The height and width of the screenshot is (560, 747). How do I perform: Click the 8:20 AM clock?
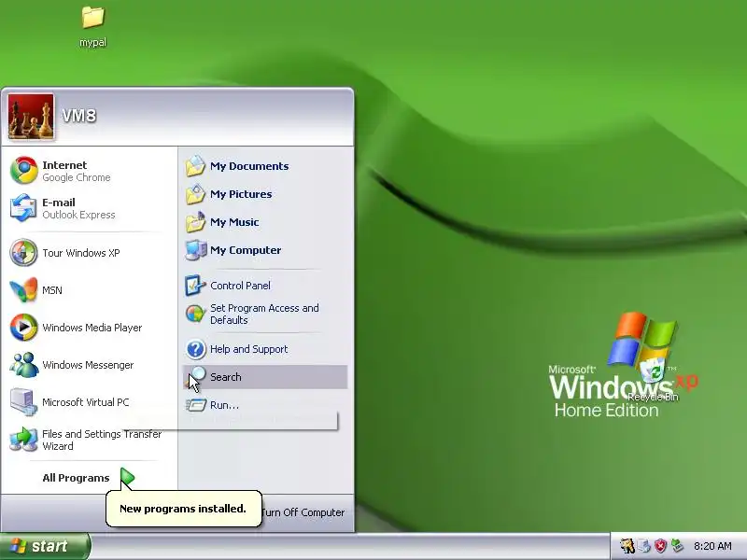(712, 546)
